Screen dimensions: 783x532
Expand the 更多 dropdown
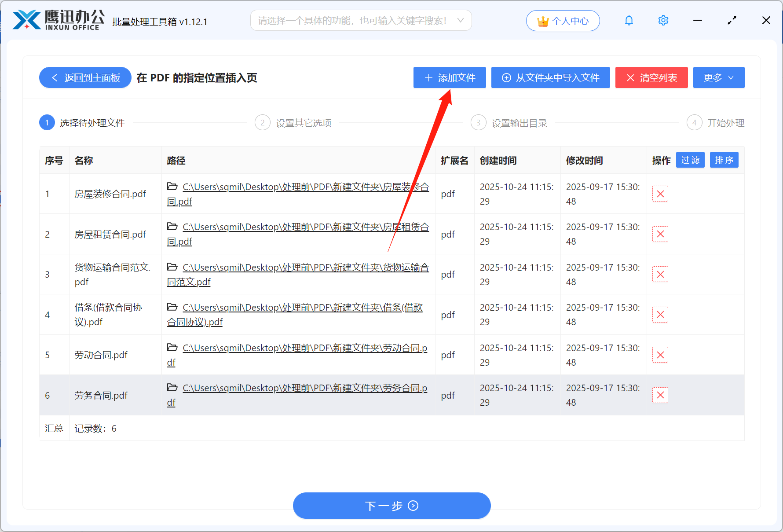click(718, 77)
